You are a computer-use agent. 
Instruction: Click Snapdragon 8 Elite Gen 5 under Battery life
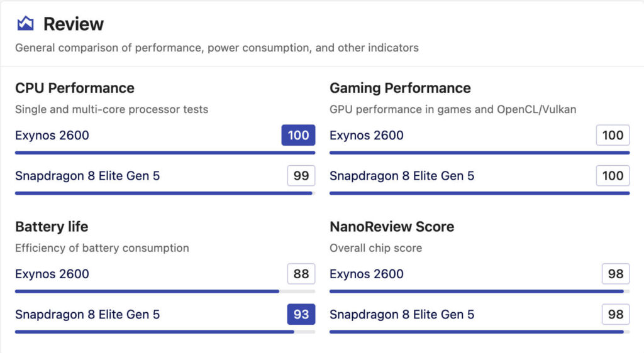pyautogui.click(x=87, y=314)
